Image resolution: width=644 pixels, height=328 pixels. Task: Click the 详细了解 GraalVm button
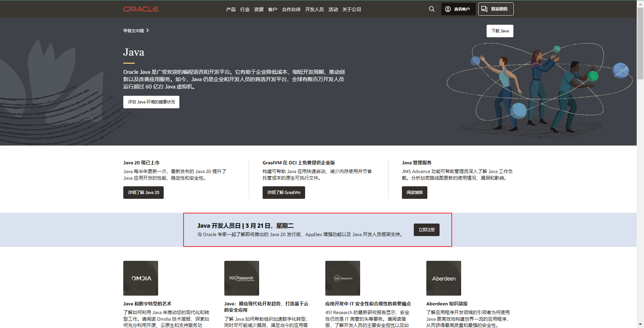[284, 193]
